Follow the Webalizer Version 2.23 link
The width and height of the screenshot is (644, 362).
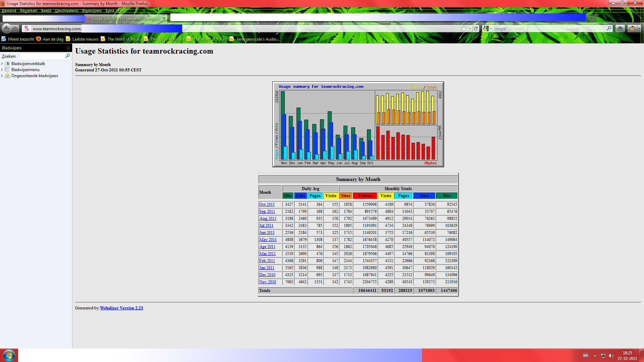(121, 308)
